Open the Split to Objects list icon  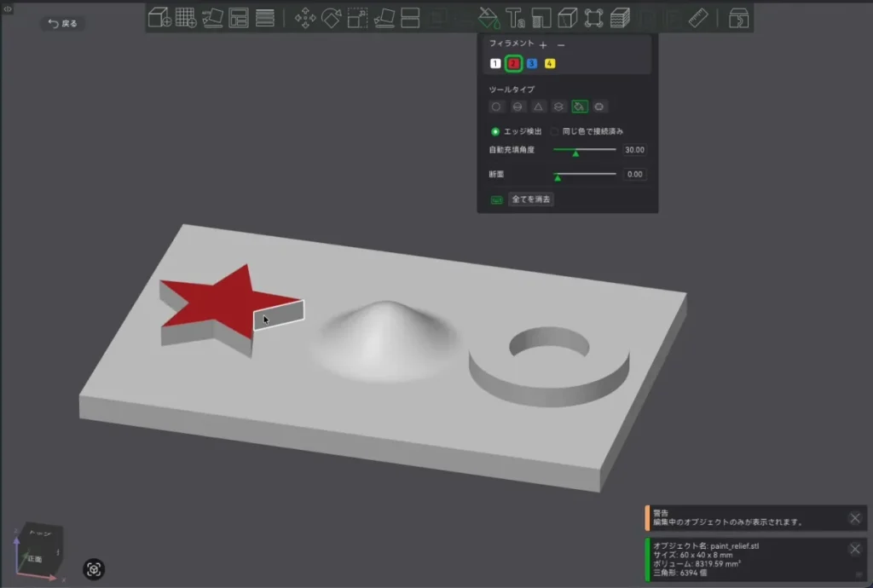coord(265,18)
